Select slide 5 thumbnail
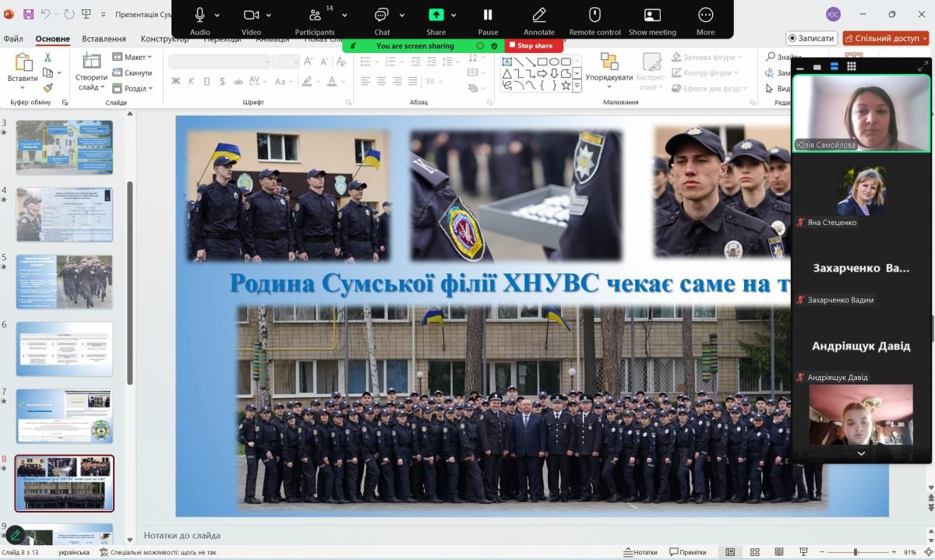The width and height of the screenshot is (935, 560). click(65, 281)
